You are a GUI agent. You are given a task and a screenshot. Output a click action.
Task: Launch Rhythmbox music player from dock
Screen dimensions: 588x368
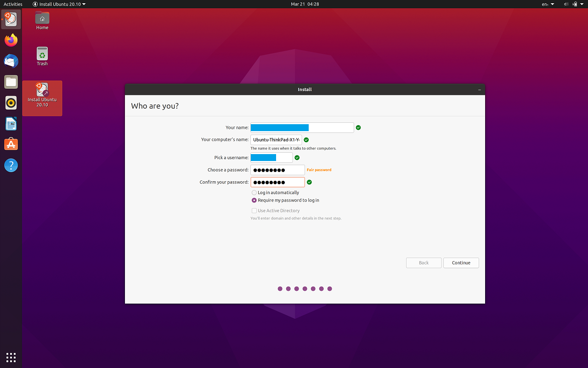(x=11, y=103)
